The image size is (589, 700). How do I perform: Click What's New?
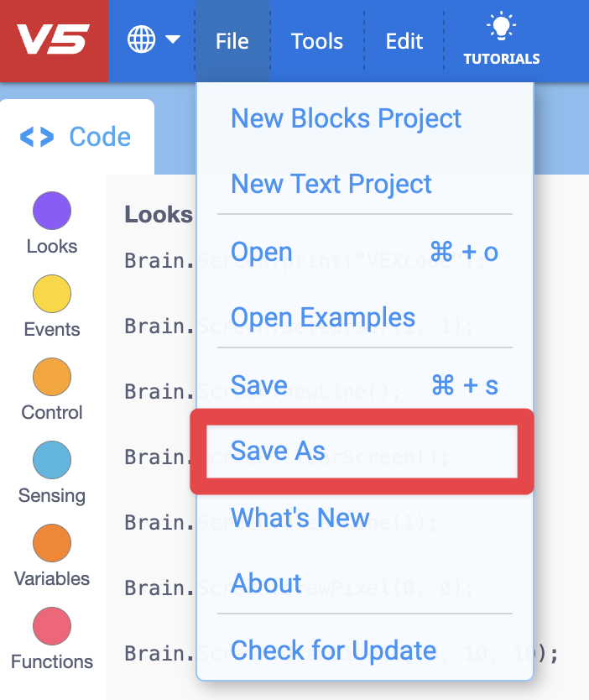(300, 519)
